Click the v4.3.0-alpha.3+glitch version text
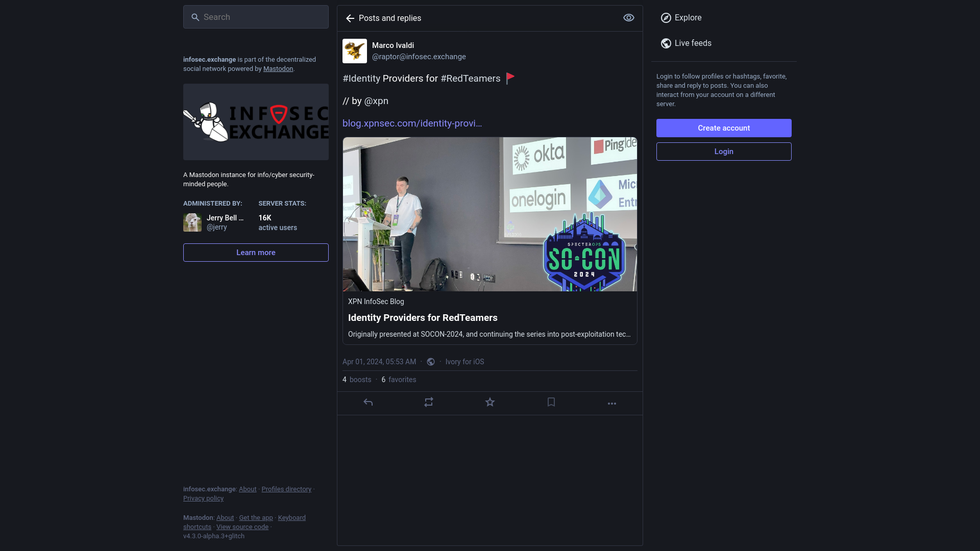The width and height of the screenshot is (980, 551). [x=214, y=536]
